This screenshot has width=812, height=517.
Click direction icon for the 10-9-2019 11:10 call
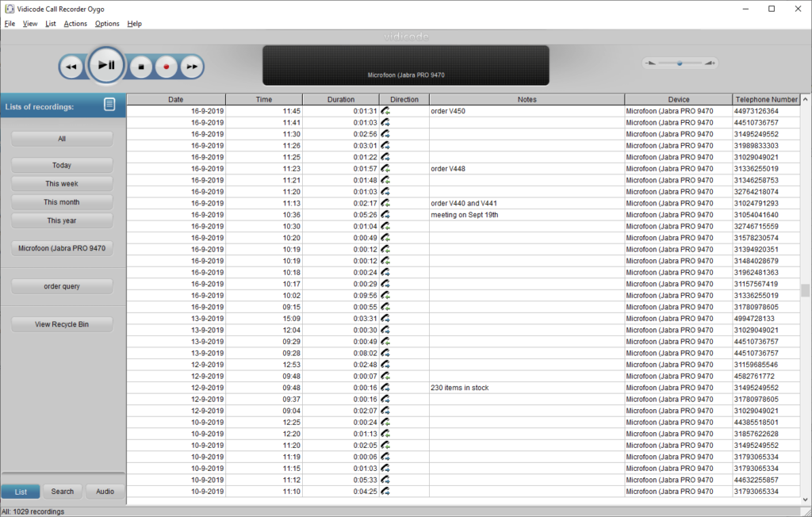point(385,491)
